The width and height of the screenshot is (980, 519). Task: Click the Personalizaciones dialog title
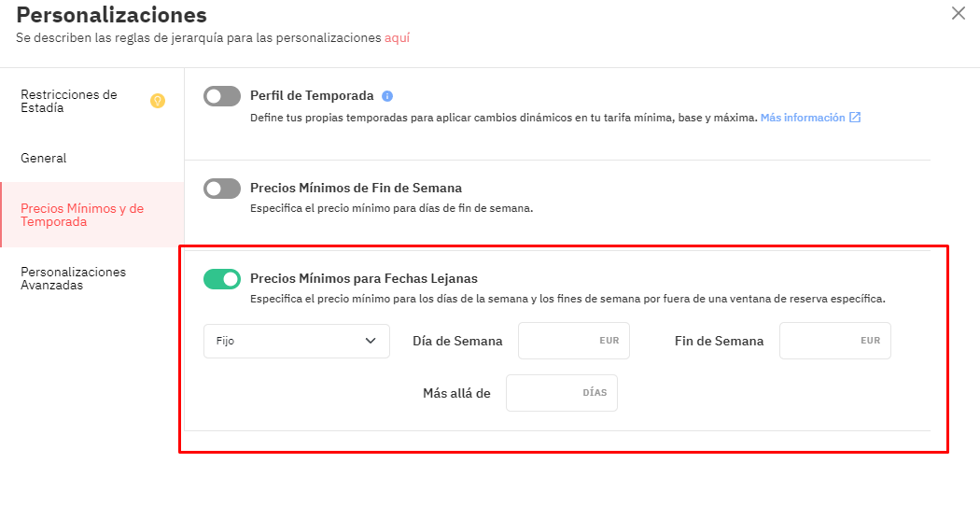[x=111, y=15]
